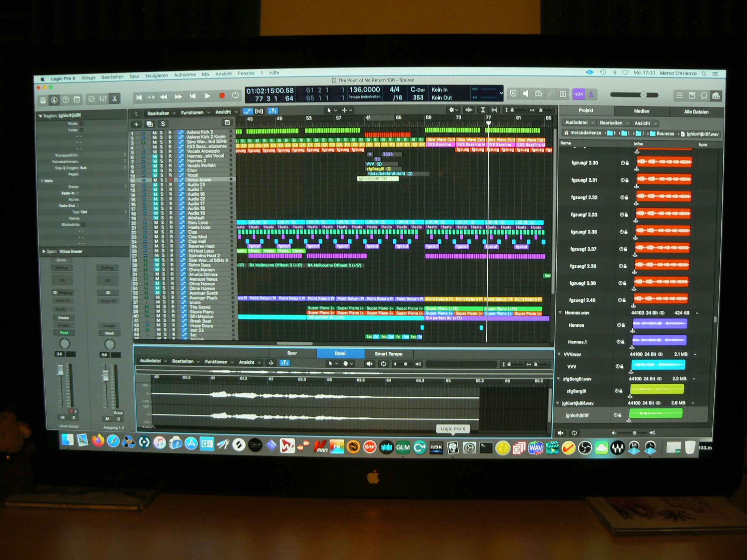Open the secondary crosshair tool dropdown
Screen dimensions: 747x560
coord(347,110)
